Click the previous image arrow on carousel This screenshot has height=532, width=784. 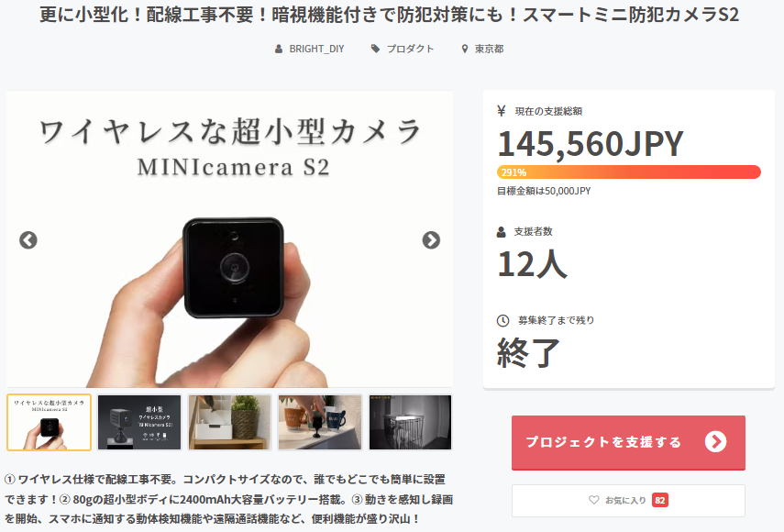tap(28, 240)
